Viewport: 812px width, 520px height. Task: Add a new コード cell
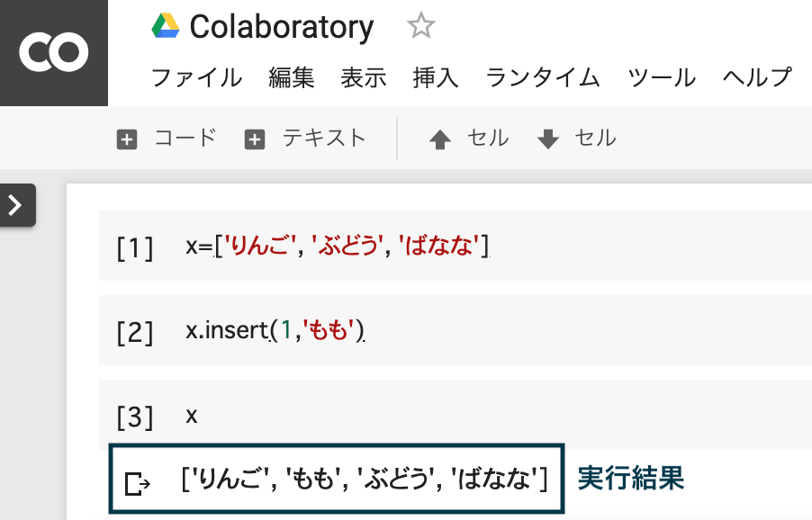(x=167, y=139)
